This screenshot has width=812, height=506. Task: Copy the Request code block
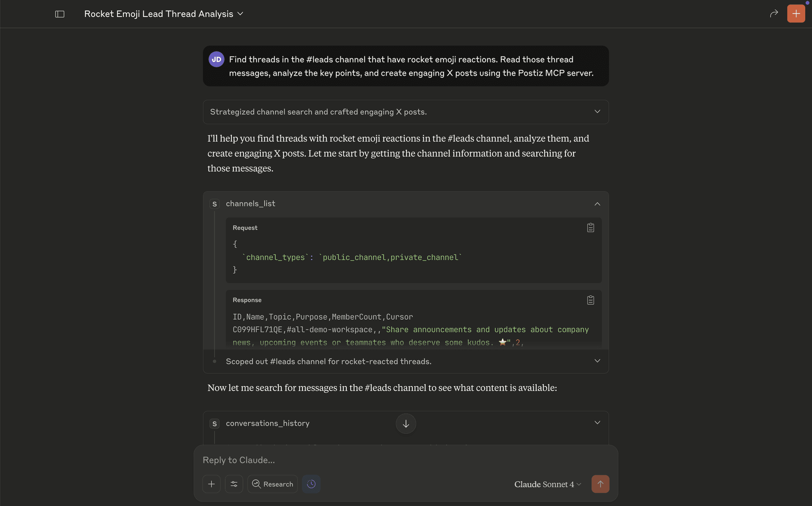[590, 228]
